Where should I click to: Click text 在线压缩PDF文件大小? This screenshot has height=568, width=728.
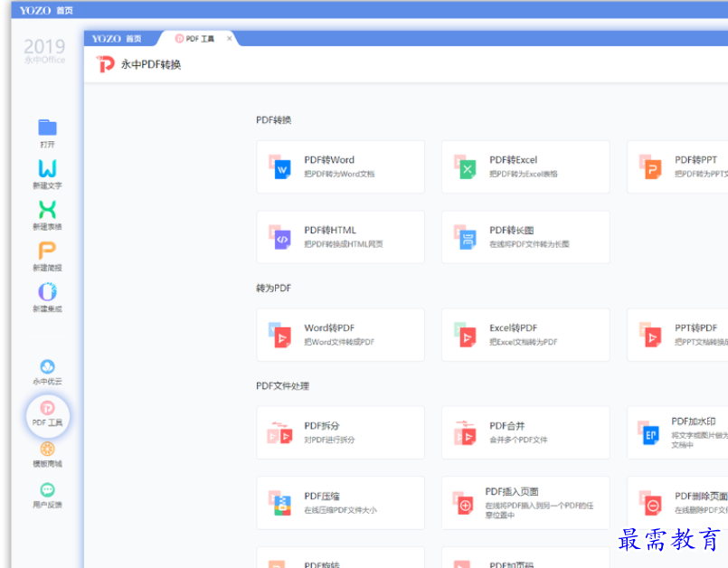click(340, 510)
